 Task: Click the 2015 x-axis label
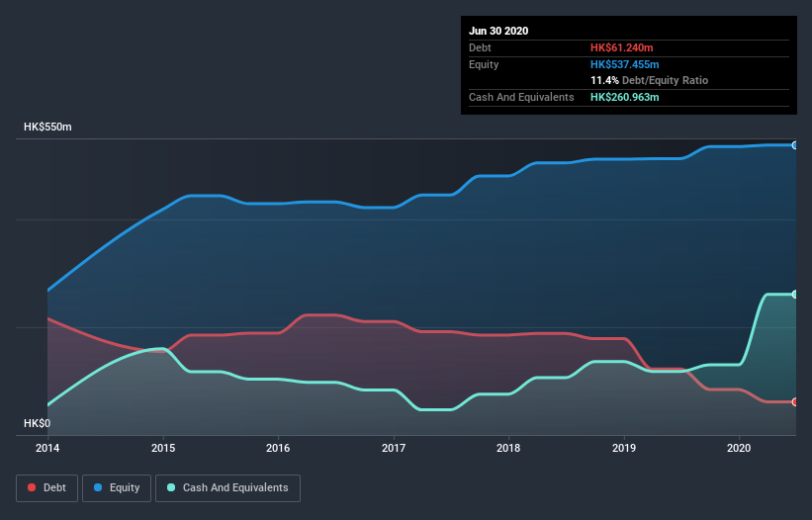click(x=163, y=448)
